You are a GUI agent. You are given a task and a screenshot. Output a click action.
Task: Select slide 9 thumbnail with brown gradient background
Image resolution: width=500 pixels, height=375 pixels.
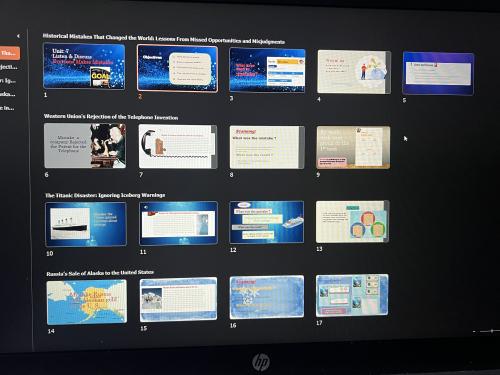click(x=353, y=147)
